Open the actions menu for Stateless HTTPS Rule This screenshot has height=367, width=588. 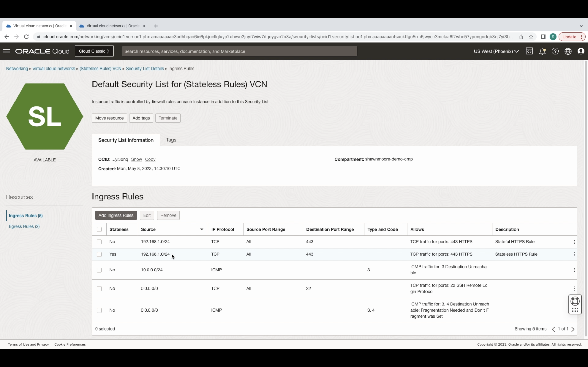[x=574, y=254]
